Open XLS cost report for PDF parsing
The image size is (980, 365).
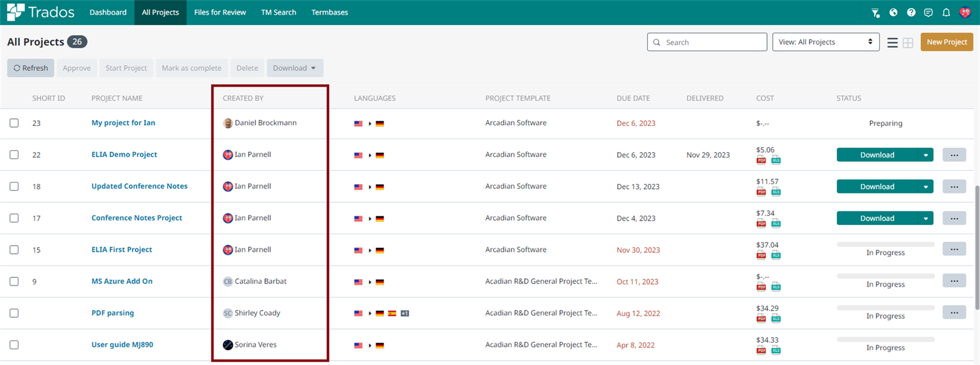776,318
